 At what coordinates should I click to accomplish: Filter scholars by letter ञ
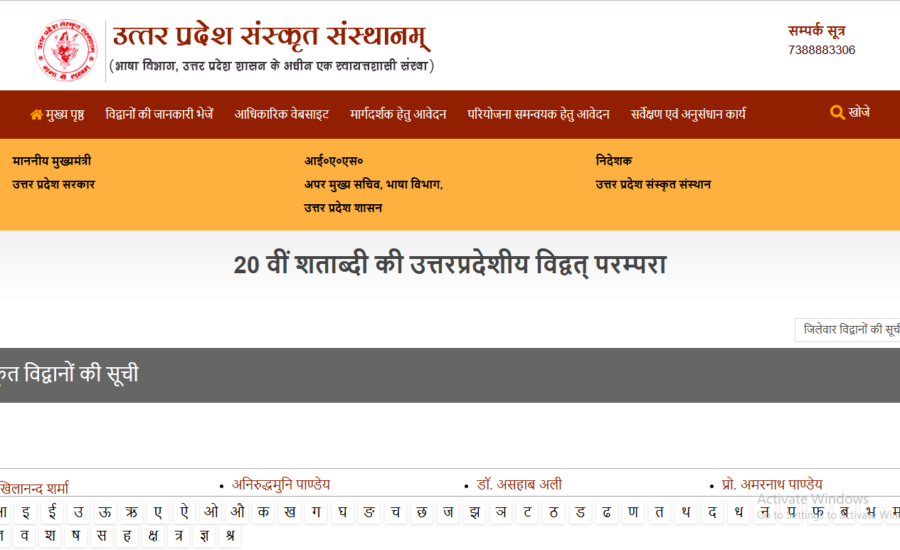(501, 512)
